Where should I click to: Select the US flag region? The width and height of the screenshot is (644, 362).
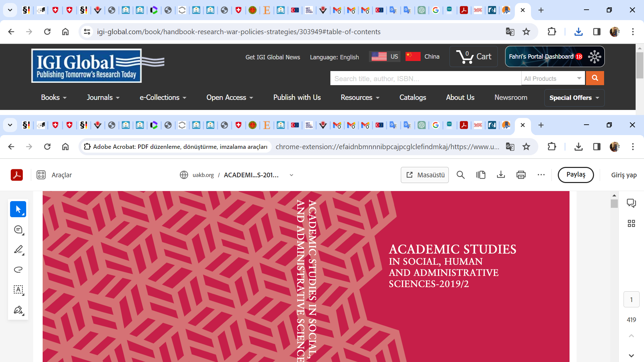click(385, 57)
